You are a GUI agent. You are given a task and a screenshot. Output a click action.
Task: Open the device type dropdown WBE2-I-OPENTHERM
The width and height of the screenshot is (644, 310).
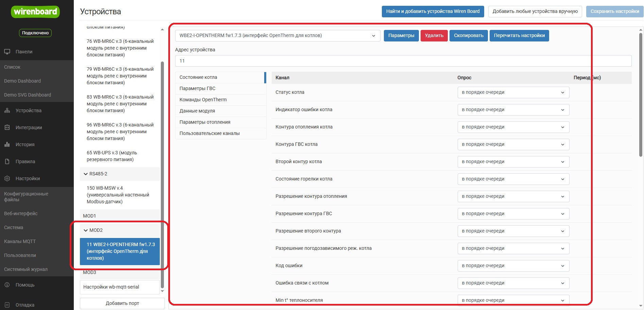click(x=277, y=35)
